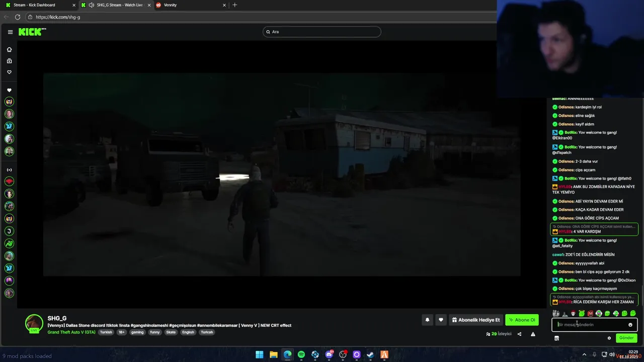This screenshot has height=362, width=644.
Task: Open Grand Theft Auto V (GTA) category link
Action: pos(71,332)
